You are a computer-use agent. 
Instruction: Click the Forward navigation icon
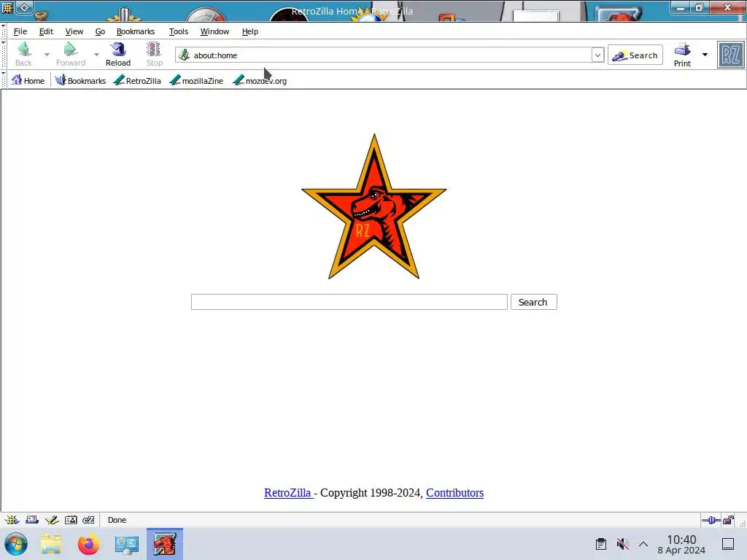pos(70,54)
